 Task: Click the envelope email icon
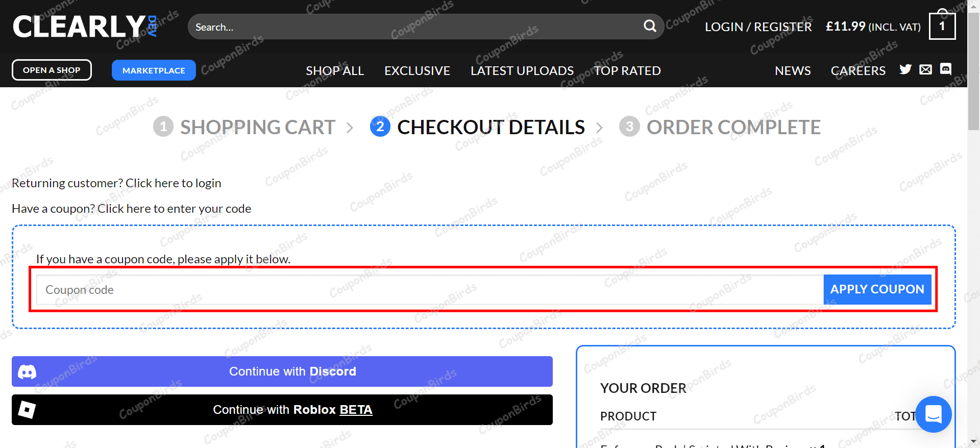tap(925, 69)
